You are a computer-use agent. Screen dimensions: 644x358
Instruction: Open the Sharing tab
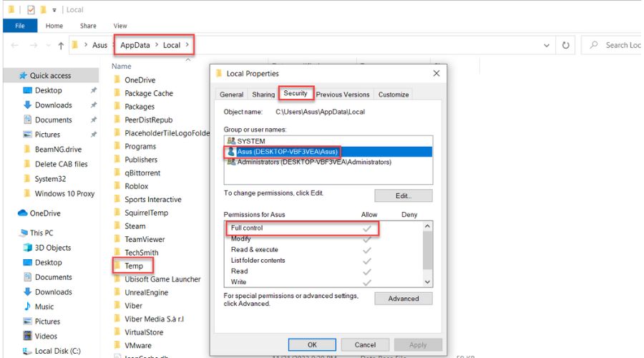coord(263,95)
